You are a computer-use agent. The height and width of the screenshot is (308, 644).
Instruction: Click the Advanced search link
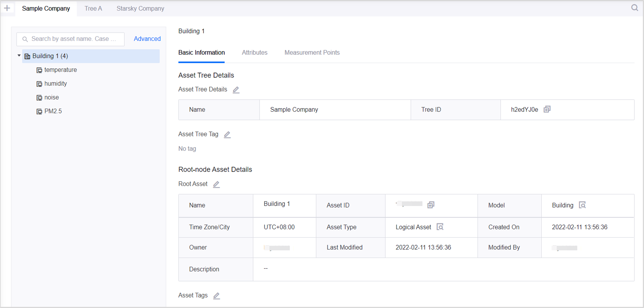tap(147, 39)
